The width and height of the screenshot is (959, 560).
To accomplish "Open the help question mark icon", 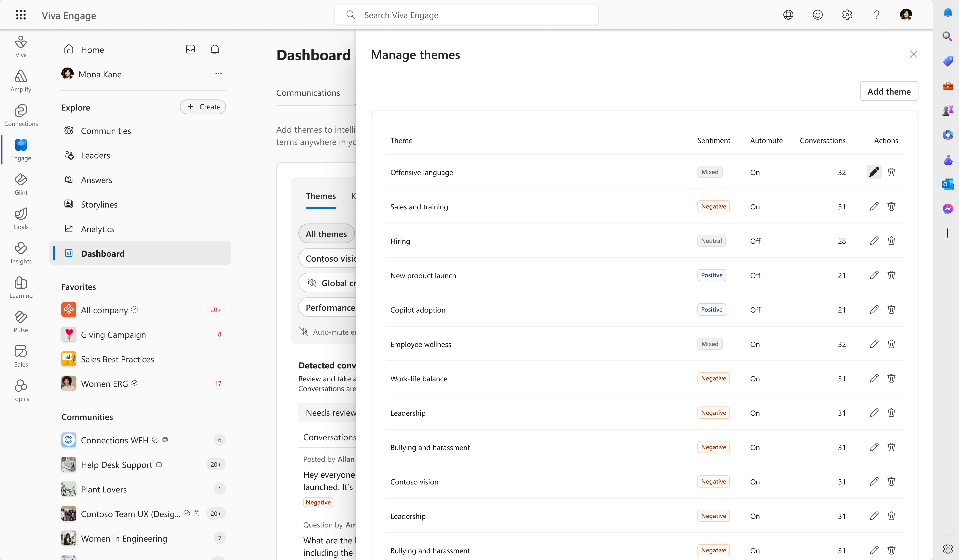I will tap(876, 15).
